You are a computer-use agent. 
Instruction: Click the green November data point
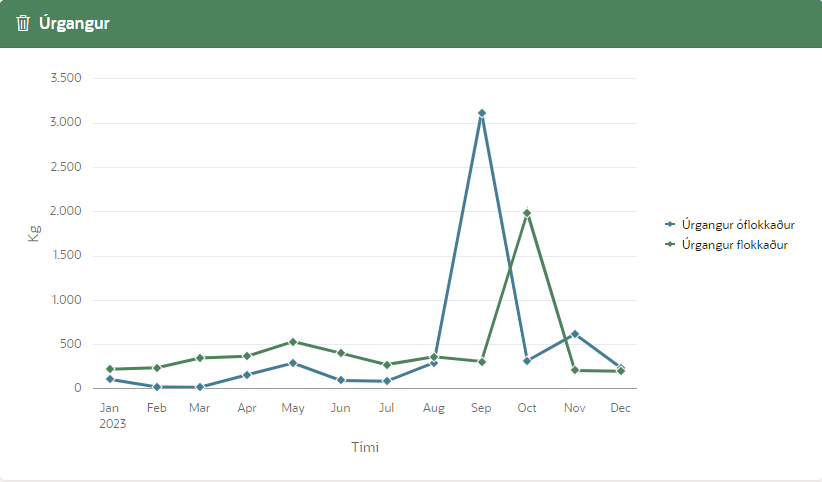575,370
